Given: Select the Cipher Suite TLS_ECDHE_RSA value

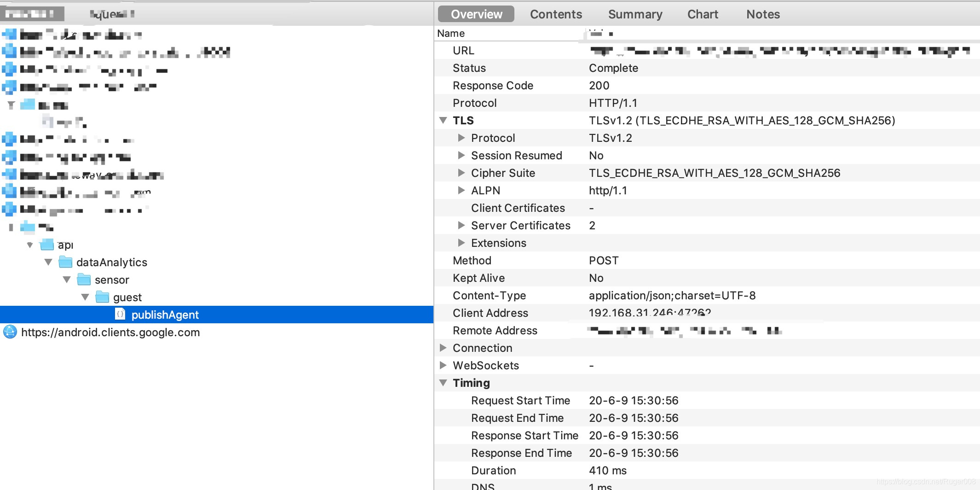Looking at the screenshot, I should tap(715, 173).
